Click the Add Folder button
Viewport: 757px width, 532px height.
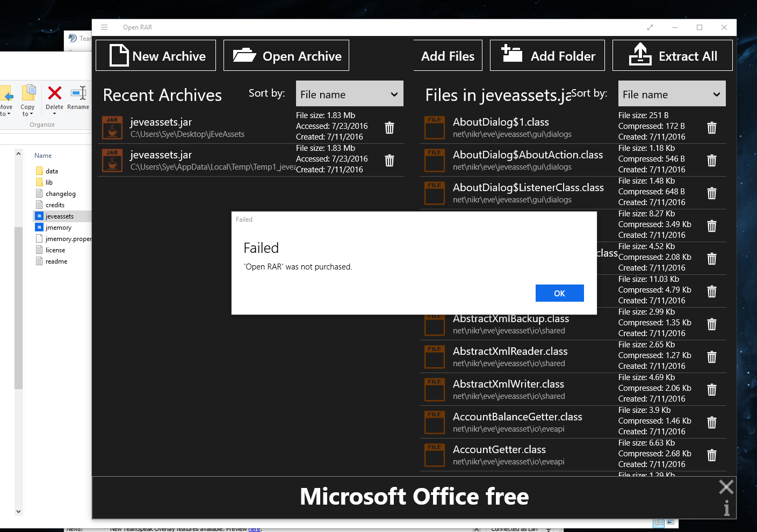click(547, 55)
